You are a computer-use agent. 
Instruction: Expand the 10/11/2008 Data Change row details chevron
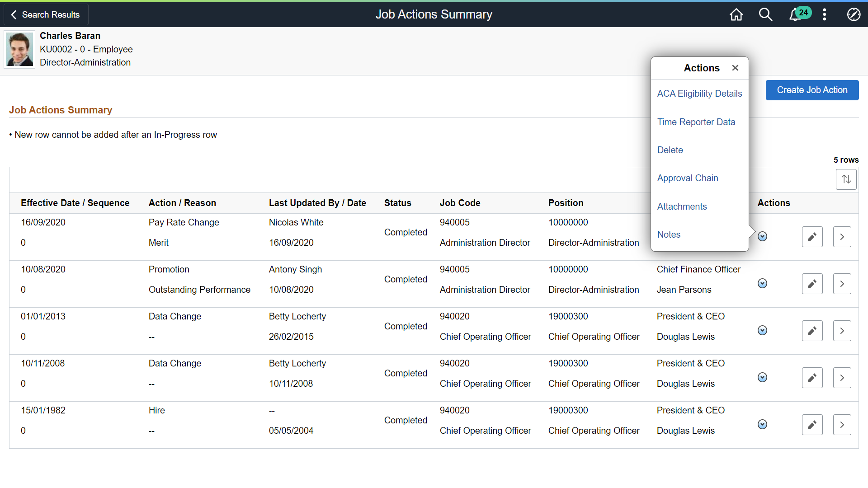(842, 378)
